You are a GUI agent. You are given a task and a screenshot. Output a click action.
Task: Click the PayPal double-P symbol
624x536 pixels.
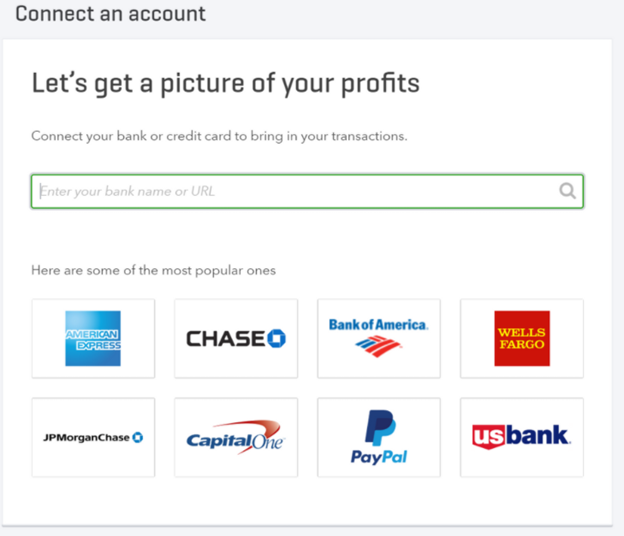point(380,427)
